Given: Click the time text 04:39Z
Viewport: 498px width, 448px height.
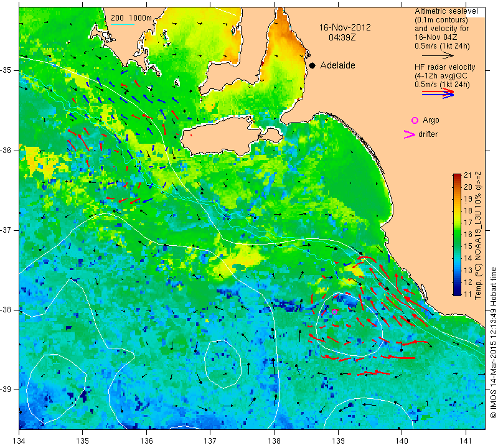Looking at the screenshot, I should pyautogui.click(x=342, y=37).
